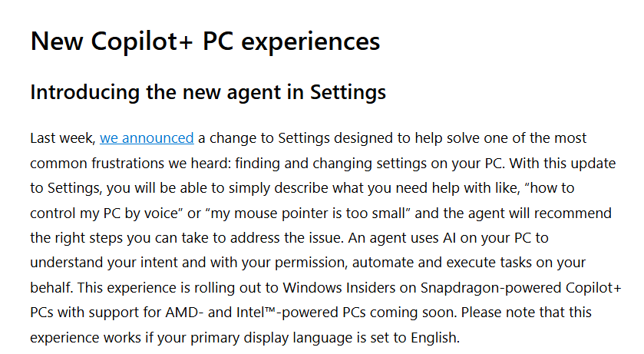Click the words "right steps" in paragraph

pyautogui.click(x=88, y=238)
